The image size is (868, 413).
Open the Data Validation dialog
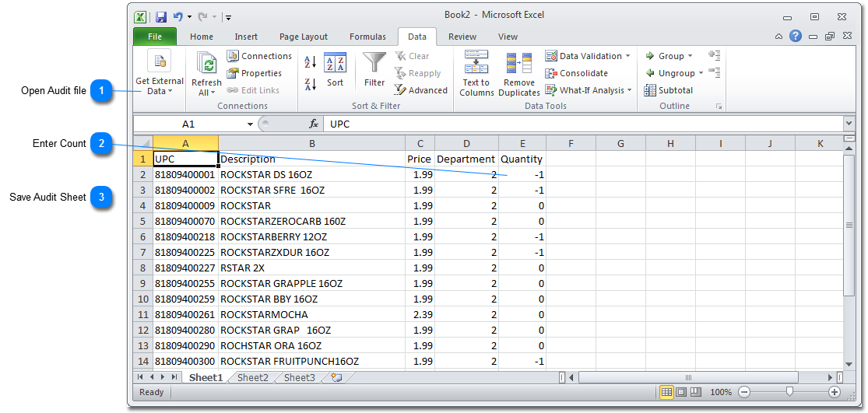click(x=583, y=56)
